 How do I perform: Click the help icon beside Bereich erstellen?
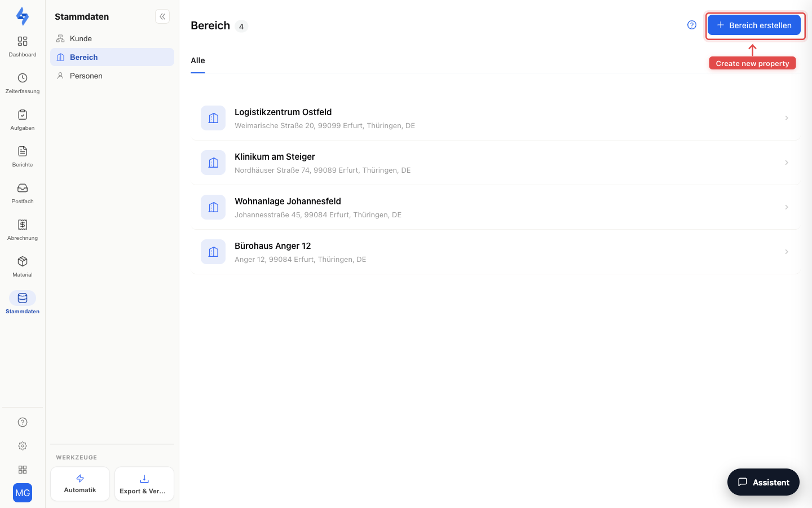pyautogui.click(x=692, y=25)
